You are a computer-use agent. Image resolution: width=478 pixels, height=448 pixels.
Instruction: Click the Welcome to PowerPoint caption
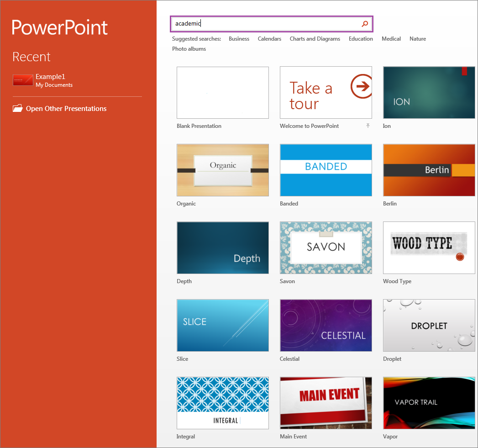tap(309, 126)
